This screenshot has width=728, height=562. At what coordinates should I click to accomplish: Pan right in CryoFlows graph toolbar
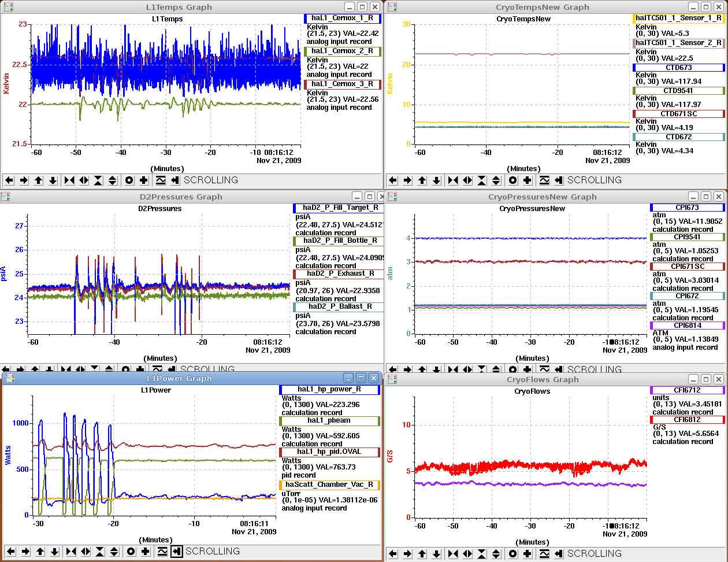click(407, 554)
